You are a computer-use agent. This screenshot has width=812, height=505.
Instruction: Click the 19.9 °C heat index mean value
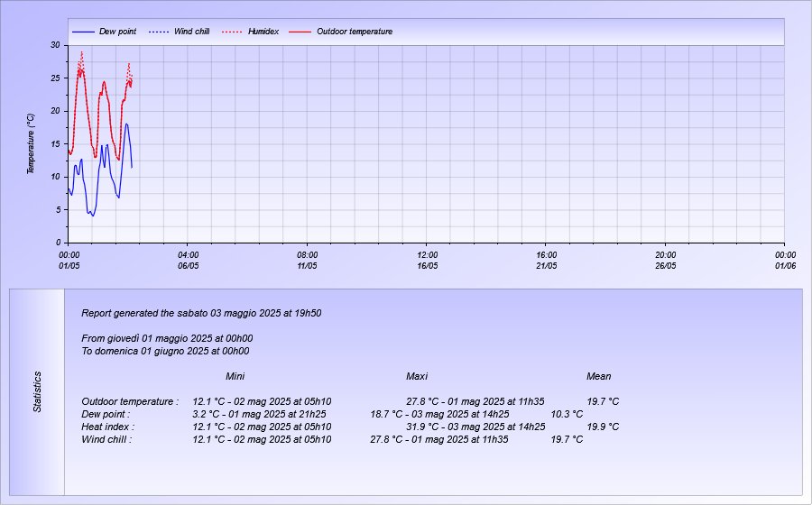(x=603, y=427)
